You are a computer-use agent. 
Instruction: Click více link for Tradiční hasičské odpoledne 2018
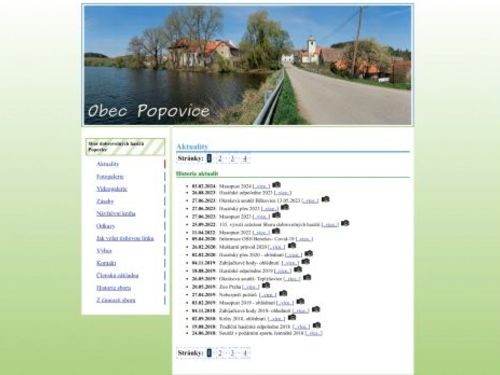pyautogui.click(x=301, y=327)
